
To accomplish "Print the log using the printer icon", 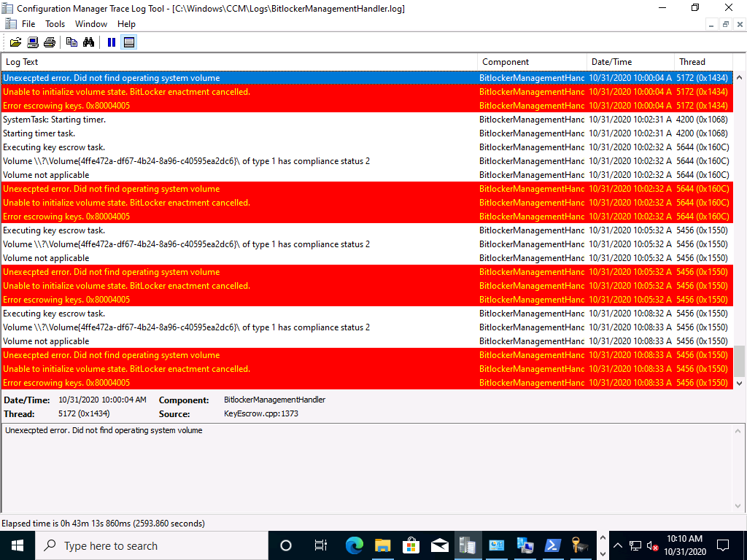I will tap(50, 42).
